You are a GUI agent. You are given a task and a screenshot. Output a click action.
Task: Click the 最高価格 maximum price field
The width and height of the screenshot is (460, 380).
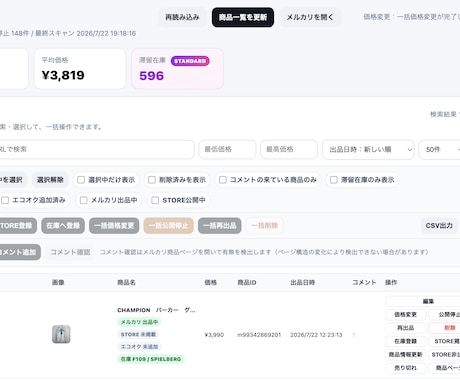coord(289,149)
